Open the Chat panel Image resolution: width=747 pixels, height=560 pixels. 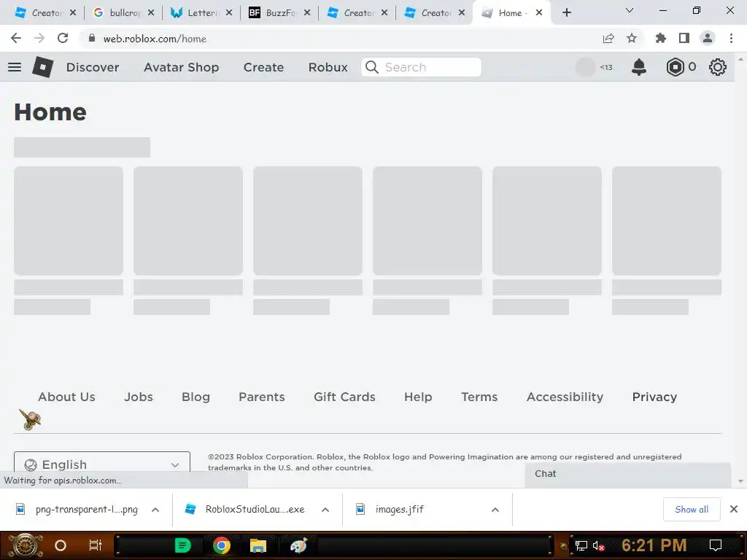point(628,474)
